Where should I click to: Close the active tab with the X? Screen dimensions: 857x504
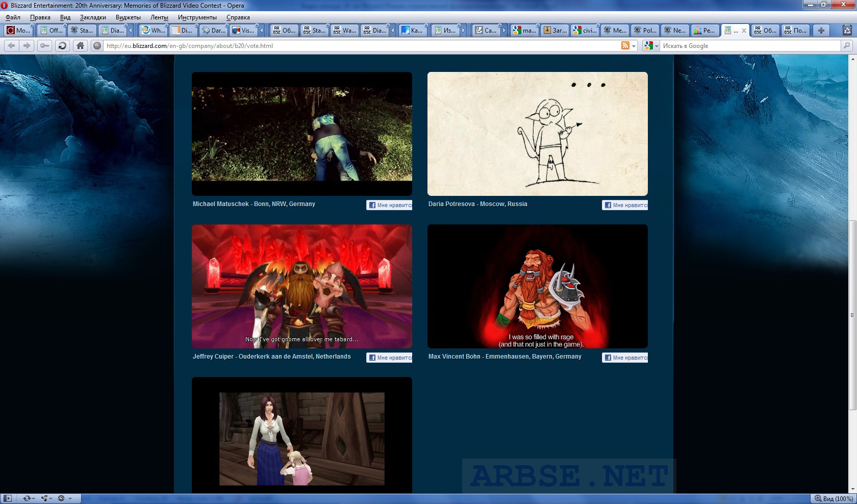tap(744, 31)
